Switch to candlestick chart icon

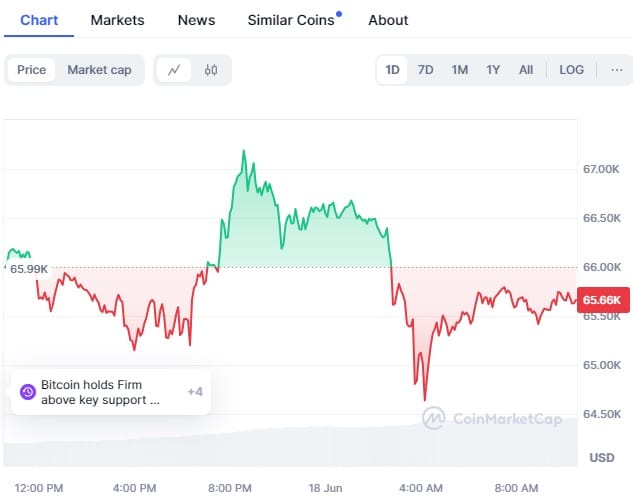(x=210, y=70)
